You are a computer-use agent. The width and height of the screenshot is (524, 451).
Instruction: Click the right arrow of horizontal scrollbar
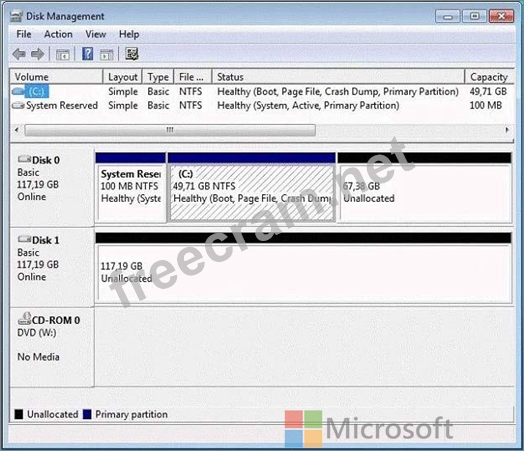point(507,130)
